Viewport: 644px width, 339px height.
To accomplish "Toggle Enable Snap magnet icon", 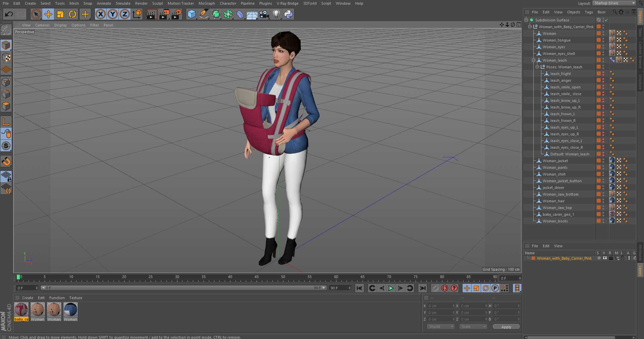I will coord(6,161).
